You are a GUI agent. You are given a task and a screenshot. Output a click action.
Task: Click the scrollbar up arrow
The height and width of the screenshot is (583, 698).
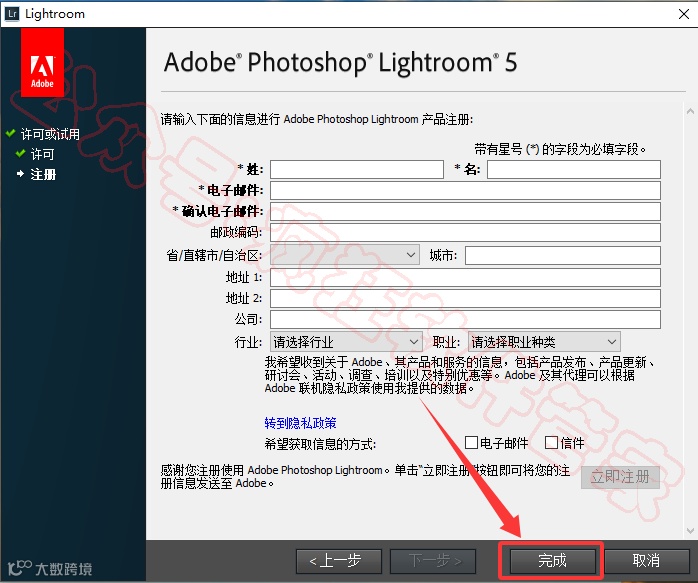pos(690,111)
